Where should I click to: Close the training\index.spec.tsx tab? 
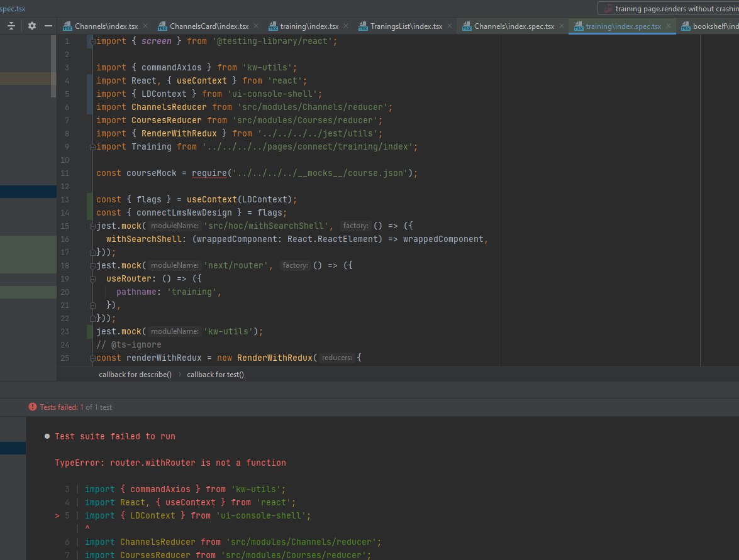(669, 26)
